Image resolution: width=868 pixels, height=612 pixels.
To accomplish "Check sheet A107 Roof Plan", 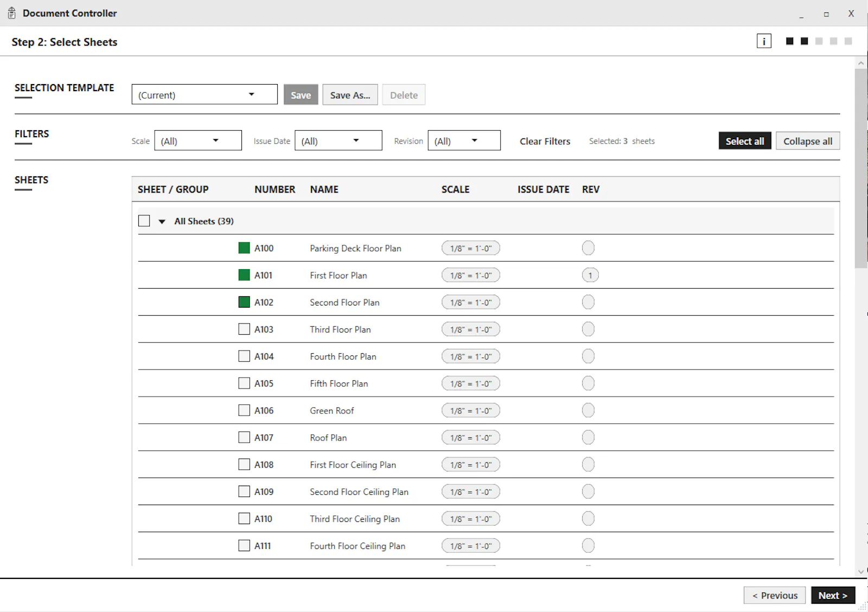I will coord(244,437).
